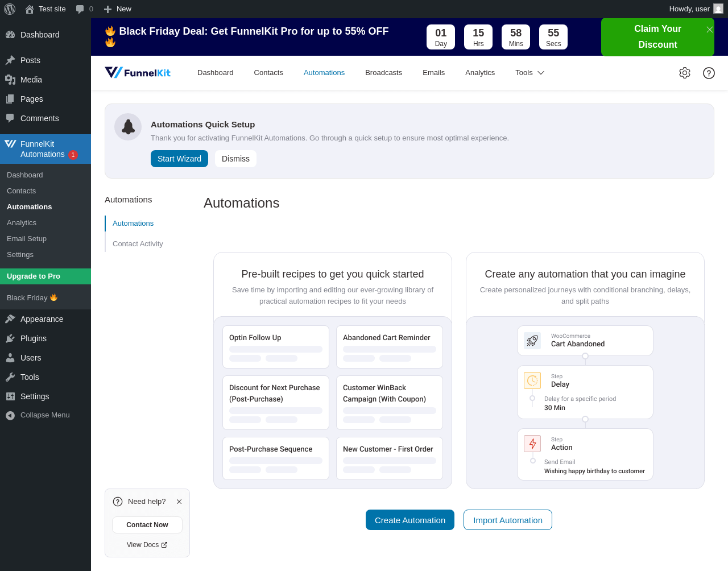Image resolution: width=728 pixels, height=571 pixels.
Task: Open the View Docs link
Action: (147, 545)
